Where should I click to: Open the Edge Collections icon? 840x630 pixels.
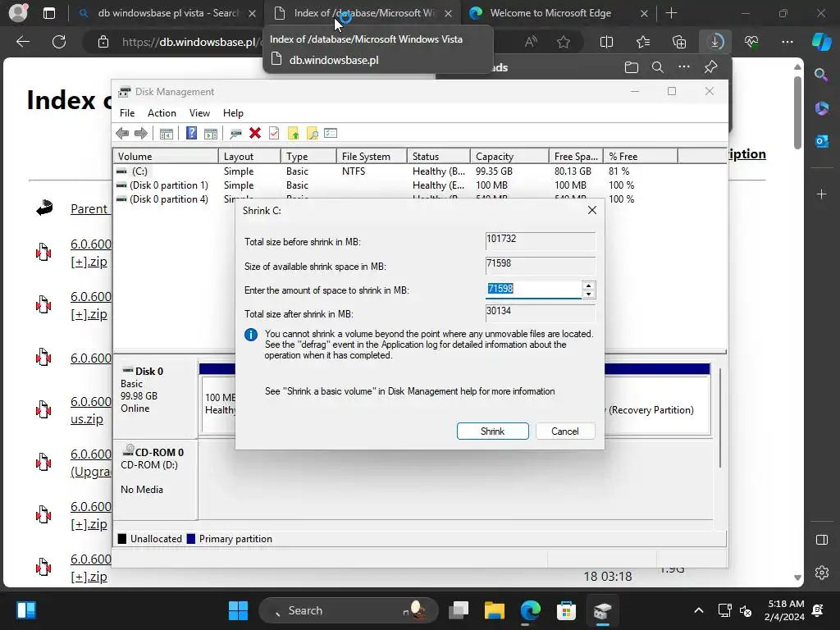678,42
